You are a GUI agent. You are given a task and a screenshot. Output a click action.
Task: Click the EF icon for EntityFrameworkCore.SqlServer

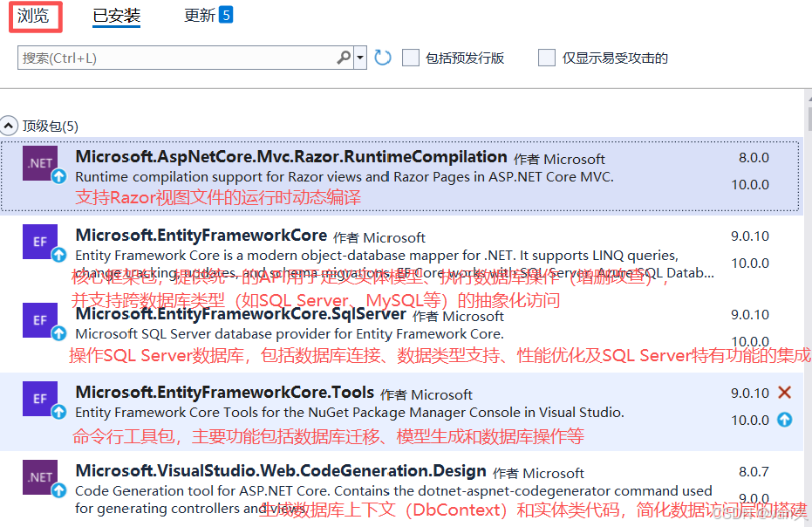tap(40, 320)
